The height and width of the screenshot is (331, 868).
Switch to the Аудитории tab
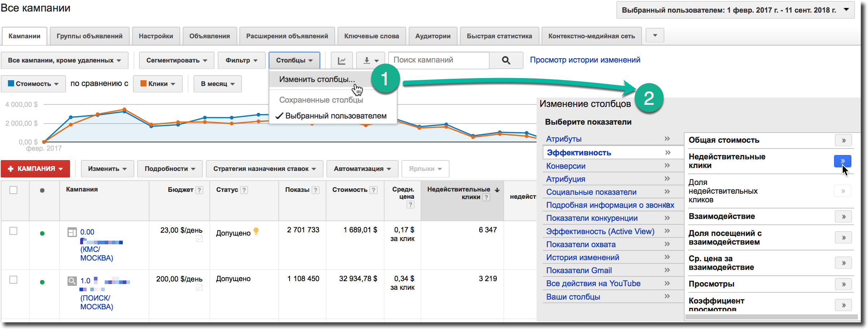[433, 36]
